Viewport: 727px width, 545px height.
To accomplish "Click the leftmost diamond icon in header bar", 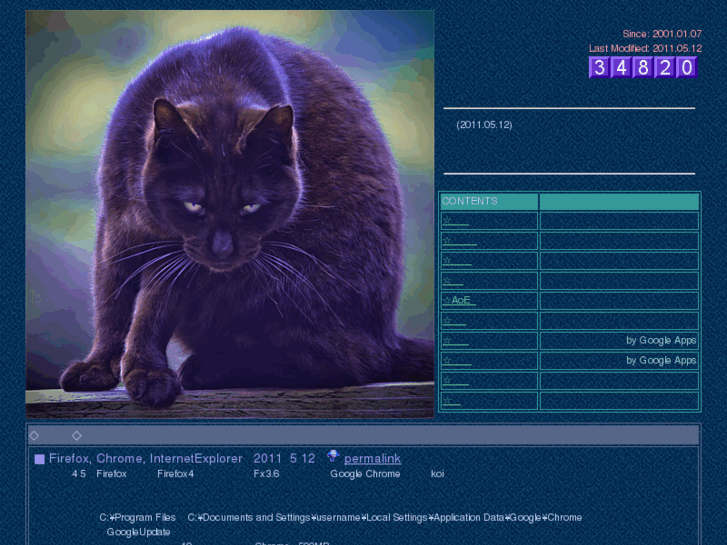I will click(34, 436).
